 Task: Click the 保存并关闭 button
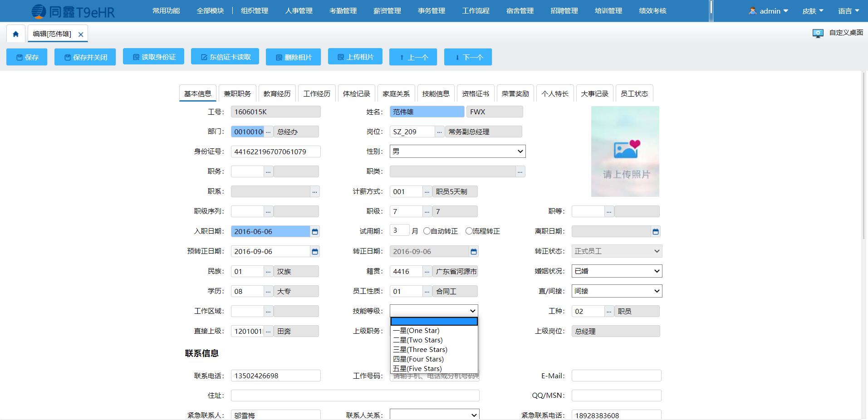[x=85, y=57]
